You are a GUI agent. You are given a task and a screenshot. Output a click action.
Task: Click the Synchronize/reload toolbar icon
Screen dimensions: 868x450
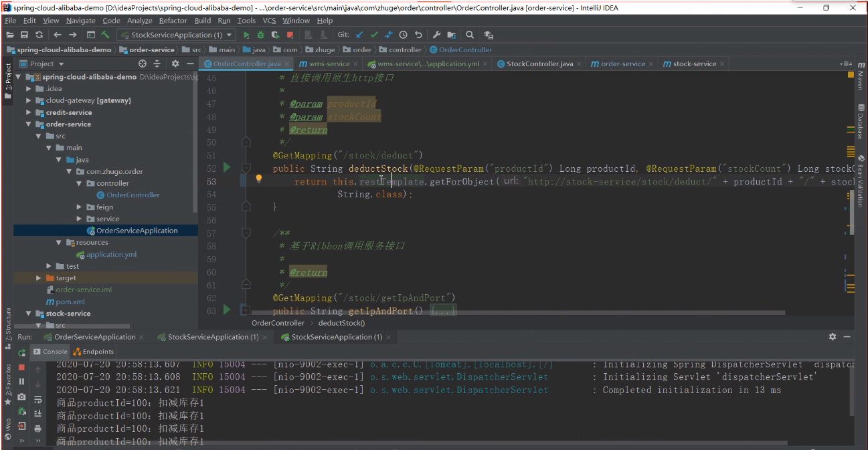pos(39,35)
